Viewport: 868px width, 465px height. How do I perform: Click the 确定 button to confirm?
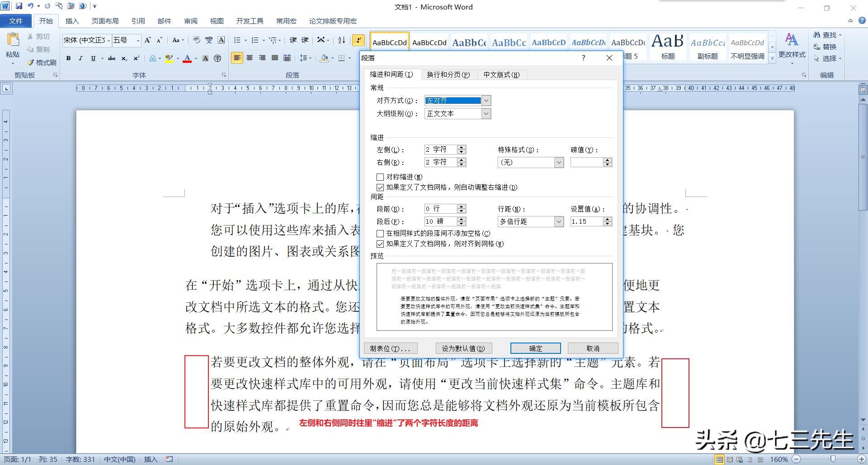click(535, 348)
